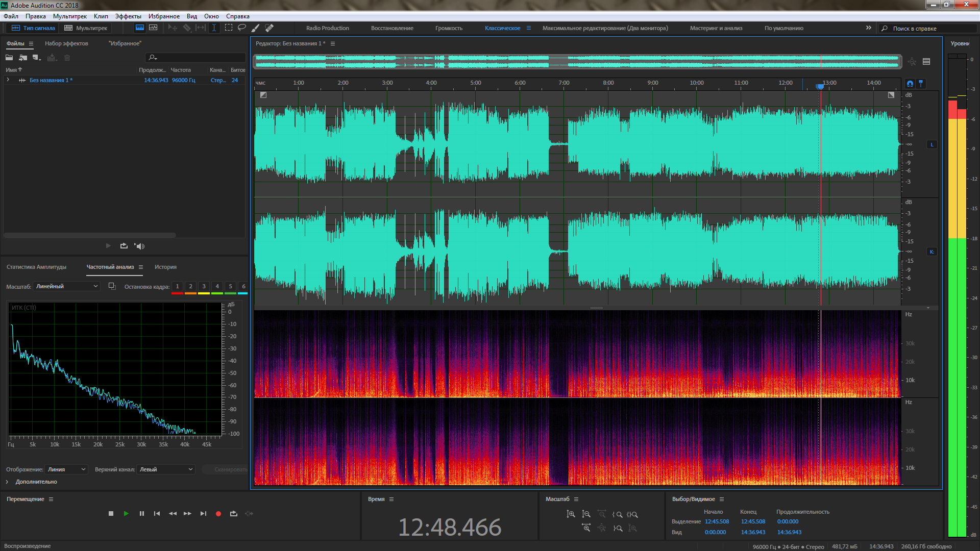Toggle hold frame button 1
The width and height of the screenshot is (980, 551).
[177, 287]
